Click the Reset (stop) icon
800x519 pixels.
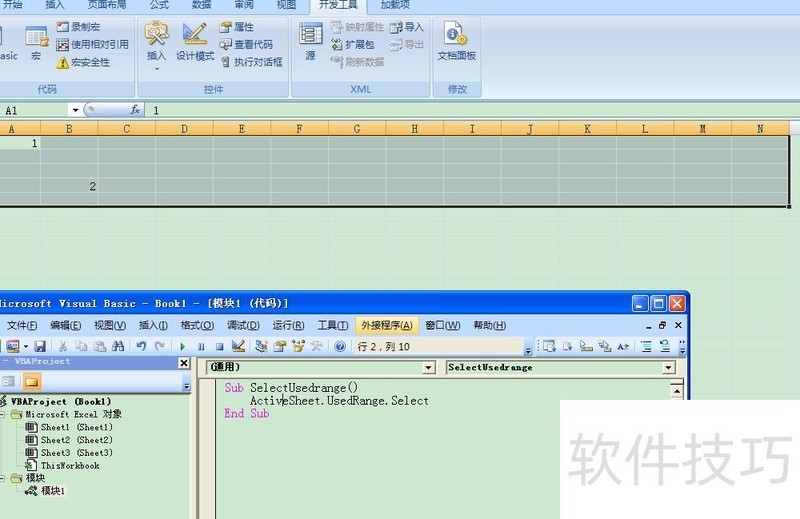pyautogui.click(x=219, y=347)
